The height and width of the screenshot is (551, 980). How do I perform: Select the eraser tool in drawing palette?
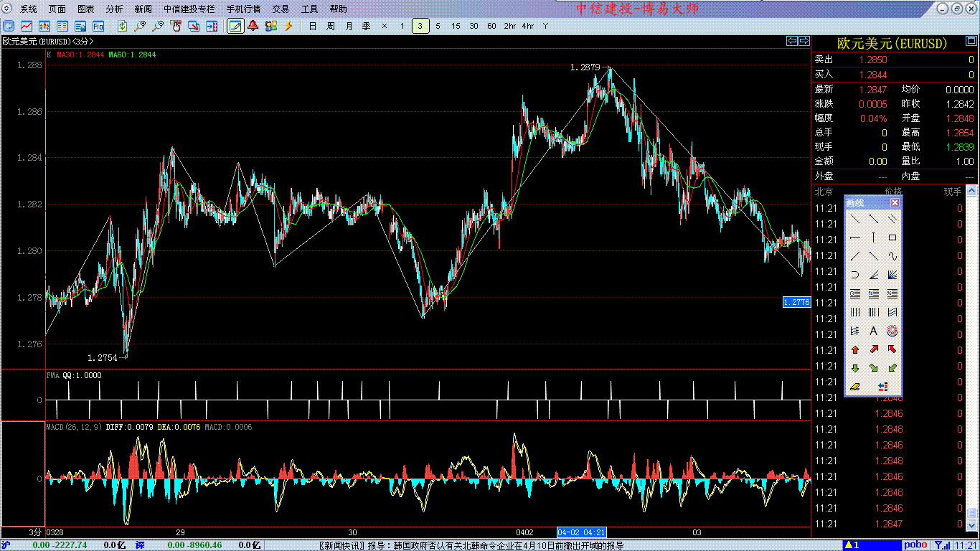coord(854,387)
